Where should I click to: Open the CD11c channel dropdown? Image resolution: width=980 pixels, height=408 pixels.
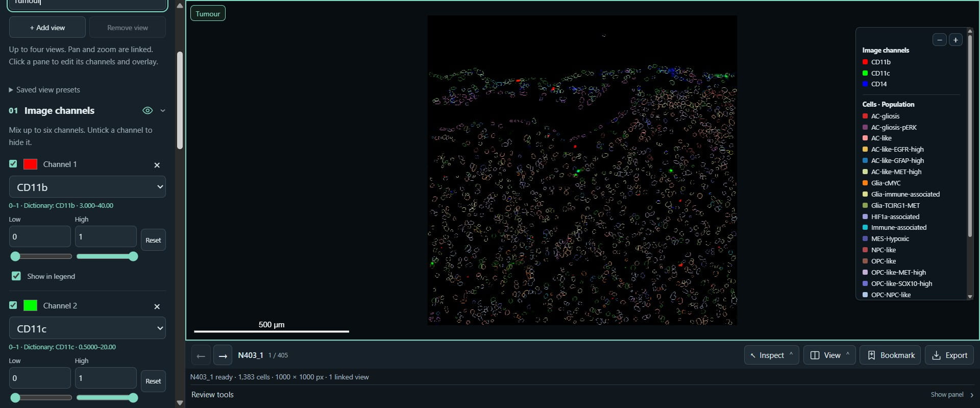pyautogui.click(x=87, y=328)
